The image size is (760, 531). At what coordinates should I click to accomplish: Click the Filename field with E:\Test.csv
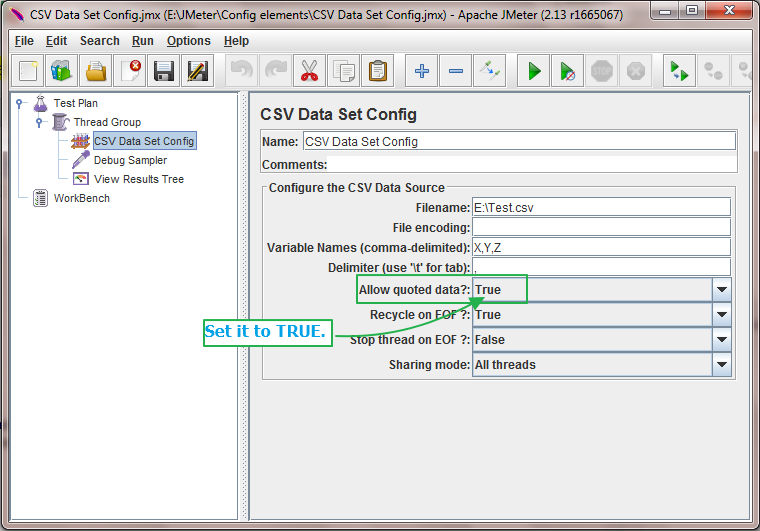pyautogui.click(x=601, y=207)
